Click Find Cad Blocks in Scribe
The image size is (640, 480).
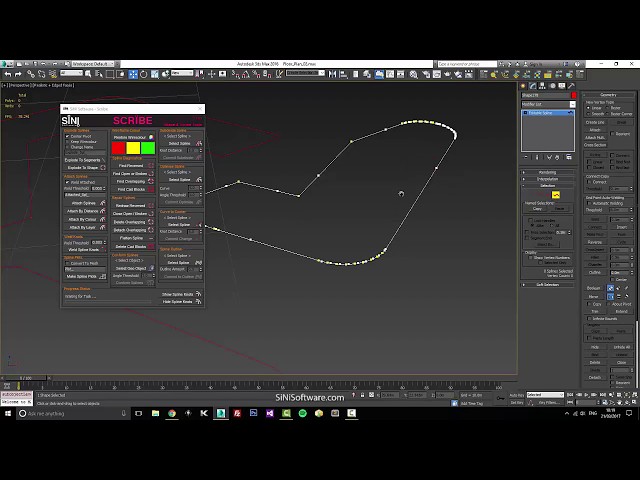(133, 189)
